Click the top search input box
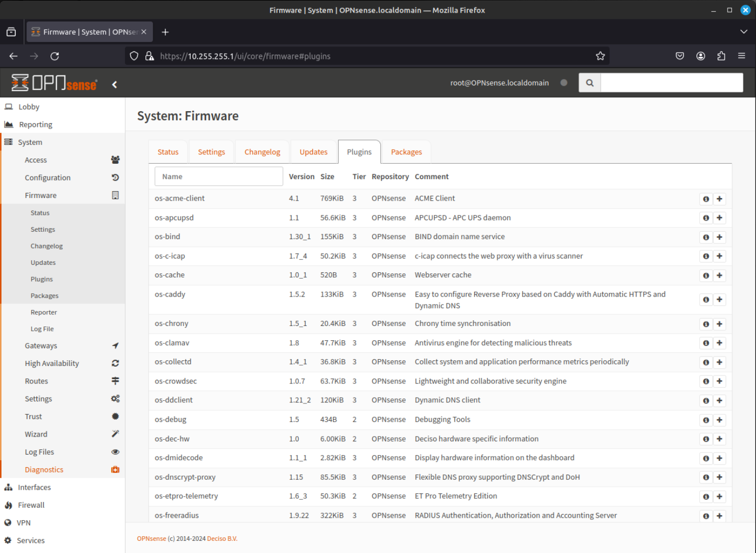The image size is (756, 553). [x=672, y=83]
